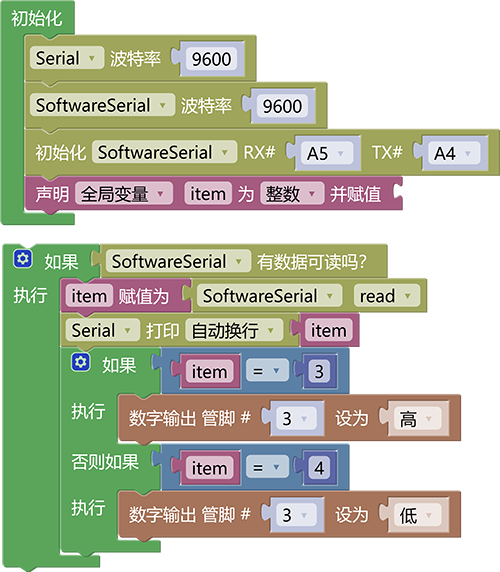Image resolution: width=500 pixels, height=572 pixels.
Task: Click the item variable name in the declaration block
Action: (x=208, y=193)
